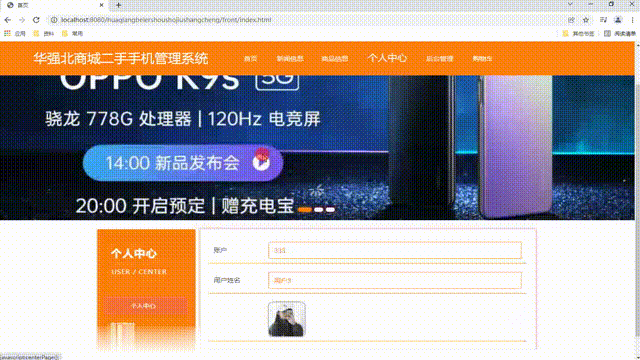Open the 个人中心 navigation item
This screenshot has width=640, height=360.
tap(387, 58)
